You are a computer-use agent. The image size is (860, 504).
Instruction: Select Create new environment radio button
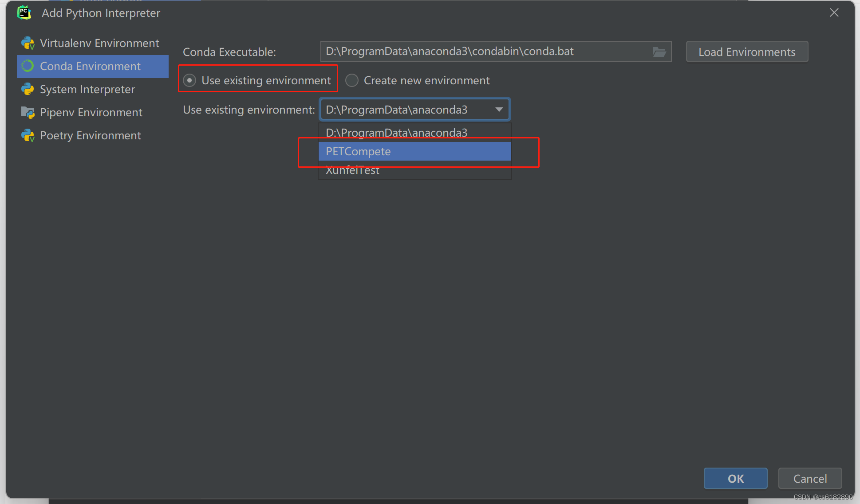point(352,80)
